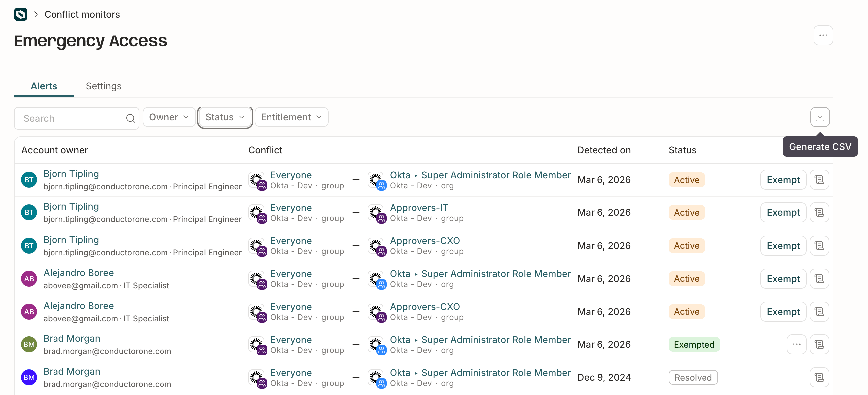The height and width of the screenshot is (395, 868).
Task: Open Brad Morgan's name link in Resolved row
Action: 72,371
